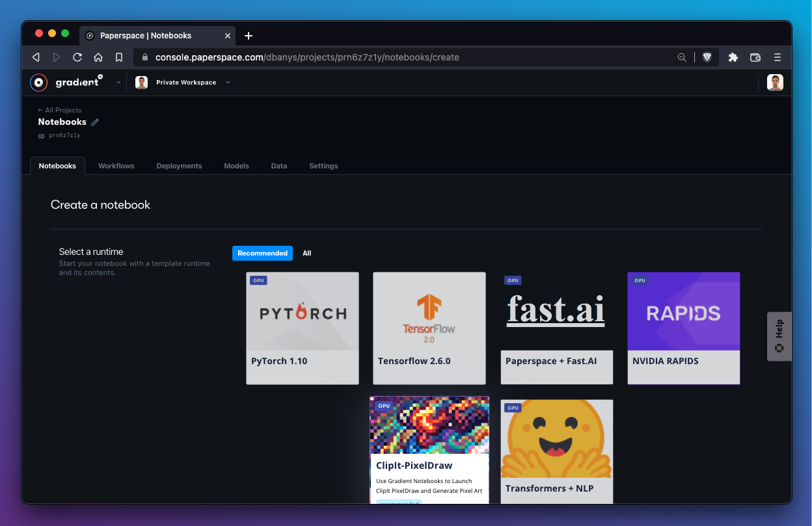Choose the PyTorch 1.10 runtime card
812x526 pixels.
coord(303,328)
